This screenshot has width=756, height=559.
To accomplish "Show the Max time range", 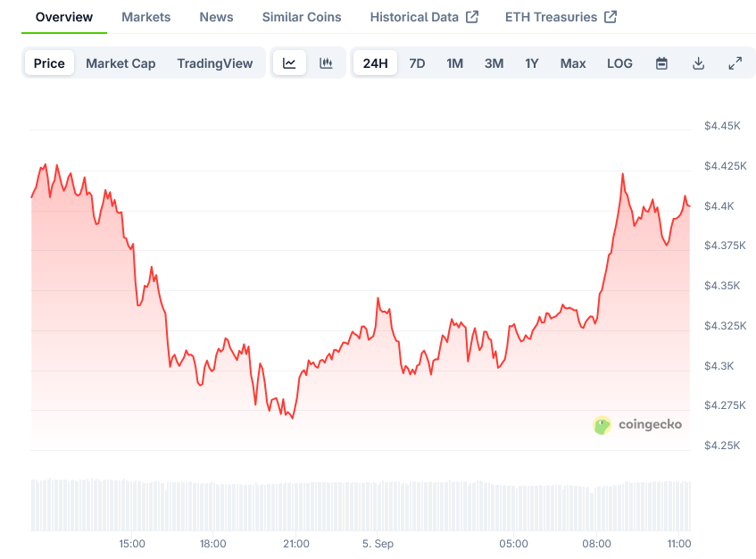I will coord(573,63).
